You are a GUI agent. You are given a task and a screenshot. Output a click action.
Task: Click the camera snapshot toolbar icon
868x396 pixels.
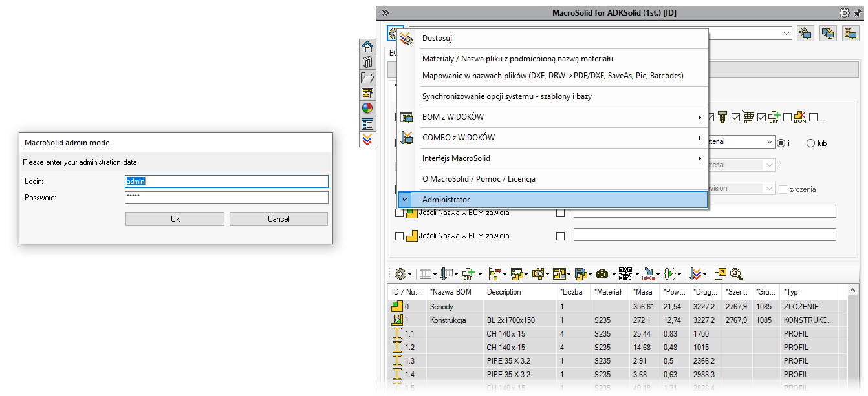(602, 274)
